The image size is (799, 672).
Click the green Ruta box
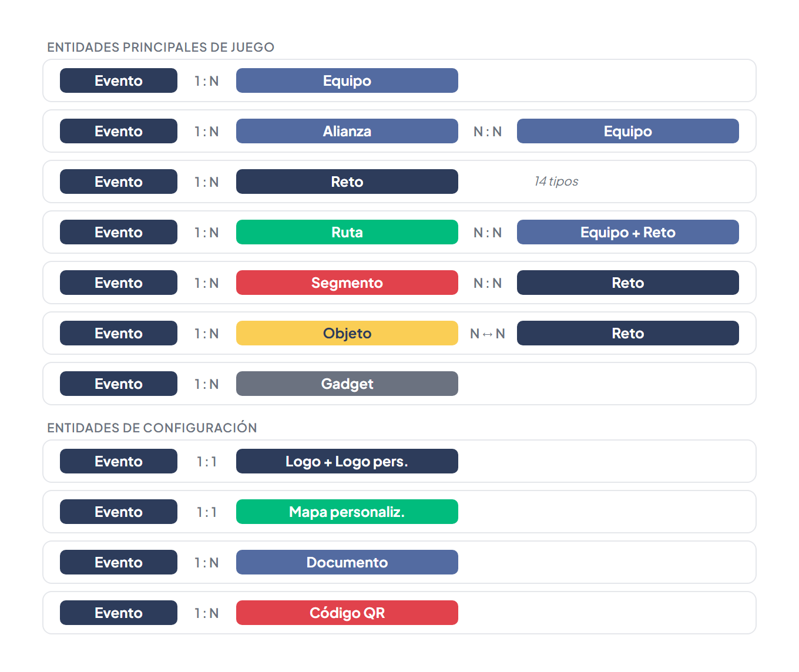click(347, 232)
